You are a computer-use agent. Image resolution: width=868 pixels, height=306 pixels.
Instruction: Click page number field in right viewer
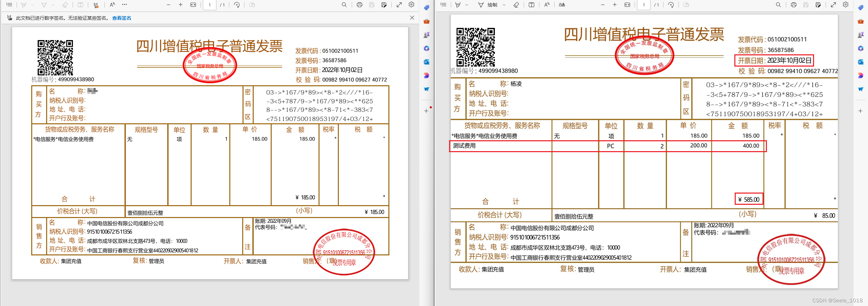tap(644, 5)
